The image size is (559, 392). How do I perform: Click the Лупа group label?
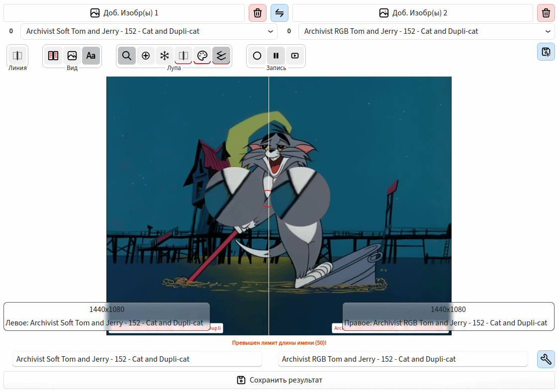174,68
